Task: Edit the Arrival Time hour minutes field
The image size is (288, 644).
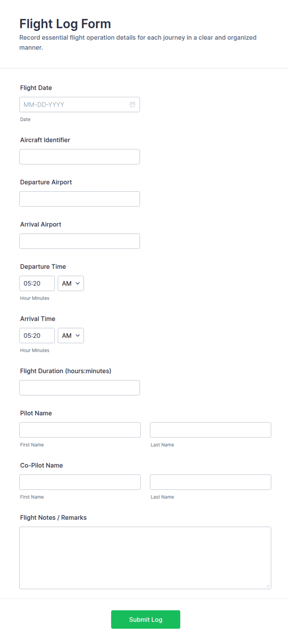Action: 37,335
